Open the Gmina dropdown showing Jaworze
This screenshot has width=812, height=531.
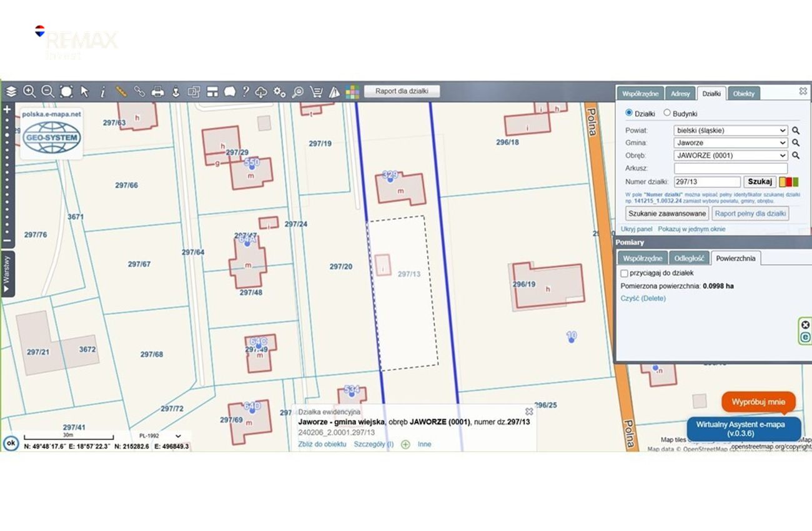(x=731, y=143)
